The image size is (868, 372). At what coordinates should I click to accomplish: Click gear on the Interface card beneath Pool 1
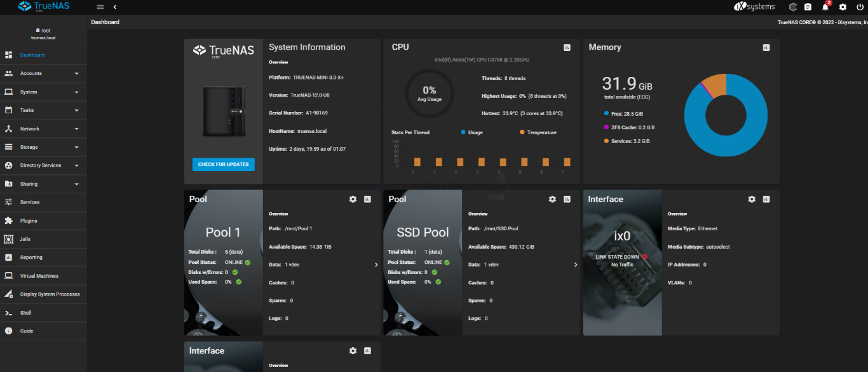click(353, 350)
